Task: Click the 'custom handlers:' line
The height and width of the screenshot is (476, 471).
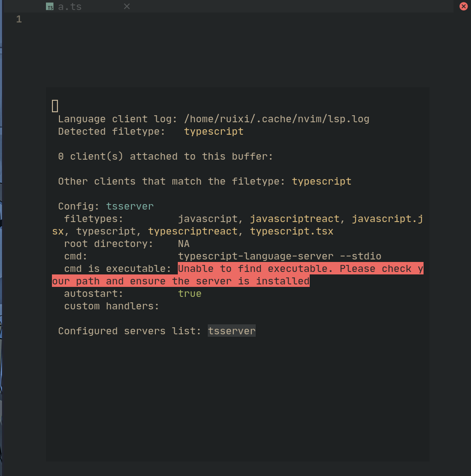Action: coord(111,306)
